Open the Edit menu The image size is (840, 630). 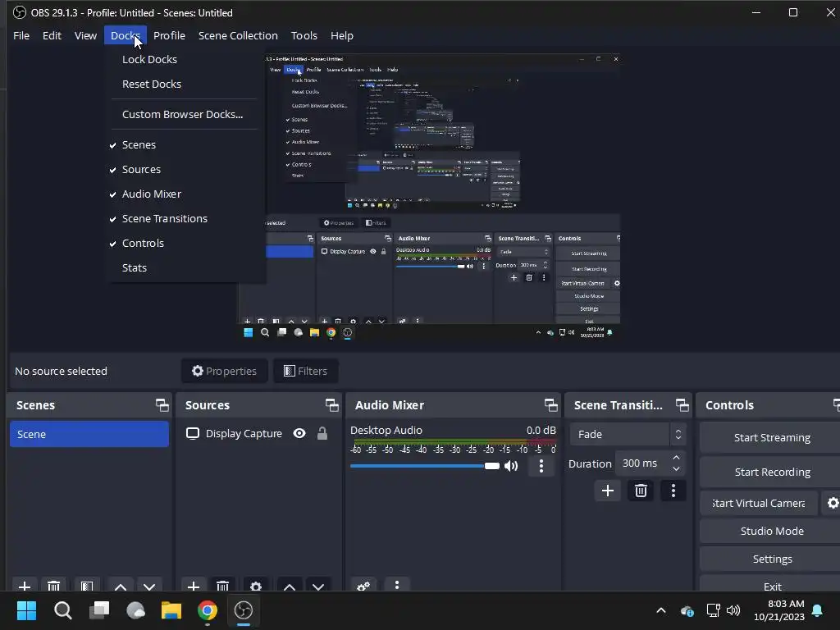tap(52, 35)
